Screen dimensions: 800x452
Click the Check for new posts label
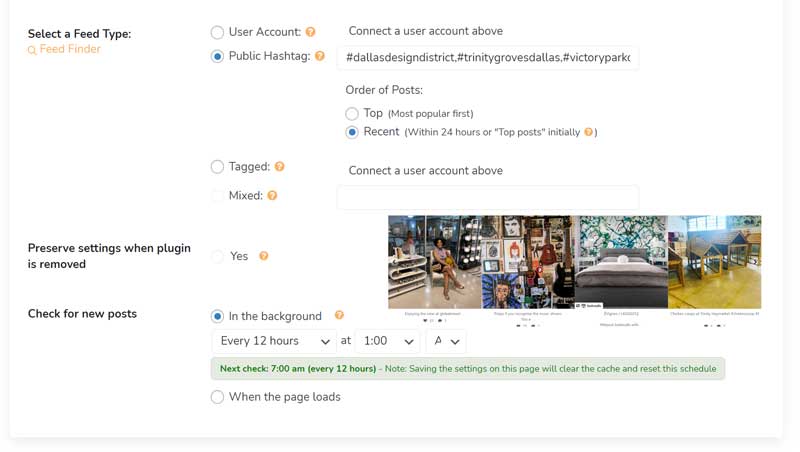82,314
